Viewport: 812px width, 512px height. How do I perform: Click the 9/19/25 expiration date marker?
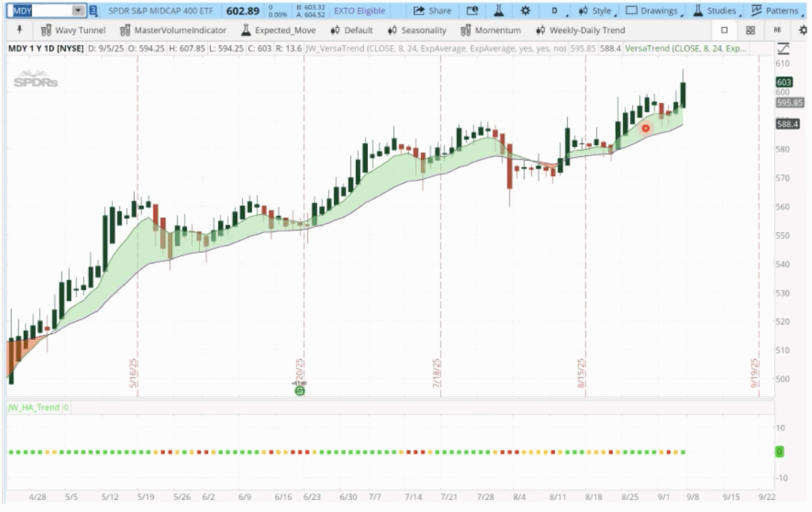pos(755,373)
